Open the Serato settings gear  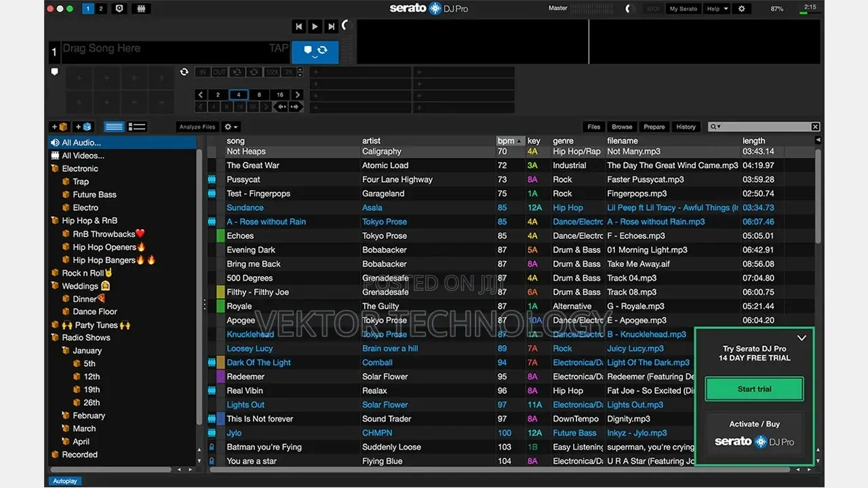(741, 9)
